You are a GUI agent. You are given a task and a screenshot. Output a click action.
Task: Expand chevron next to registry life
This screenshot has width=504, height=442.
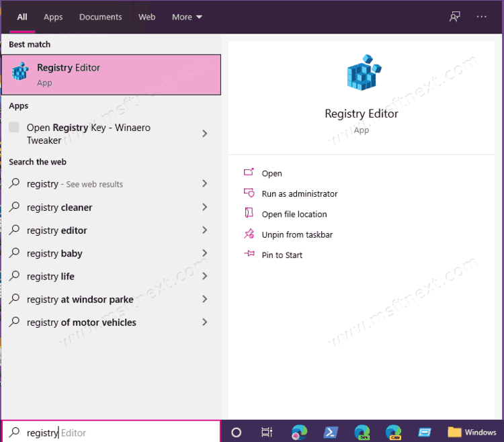click(x=205, y=276)
